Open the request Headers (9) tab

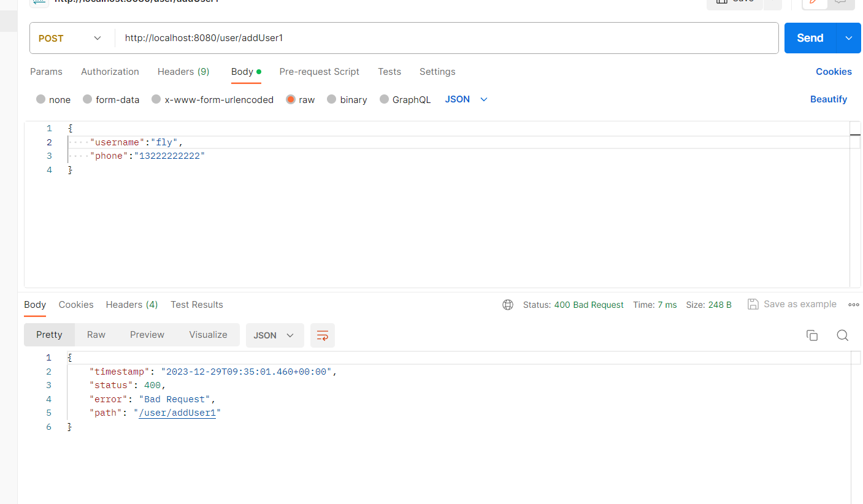[183, 72]
